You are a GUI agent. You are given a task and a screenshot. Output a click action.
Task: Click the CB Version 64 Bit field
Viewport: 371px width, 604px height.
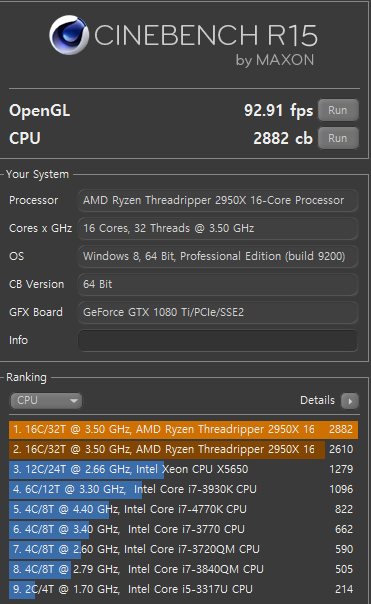click(218, 285)
